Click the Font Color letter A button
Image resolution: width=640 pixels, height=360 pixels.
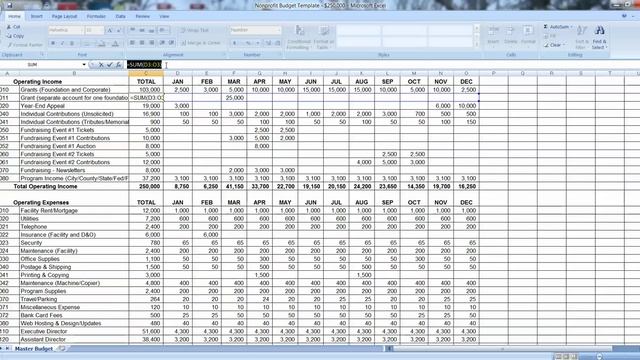click(x=116, y=43)
